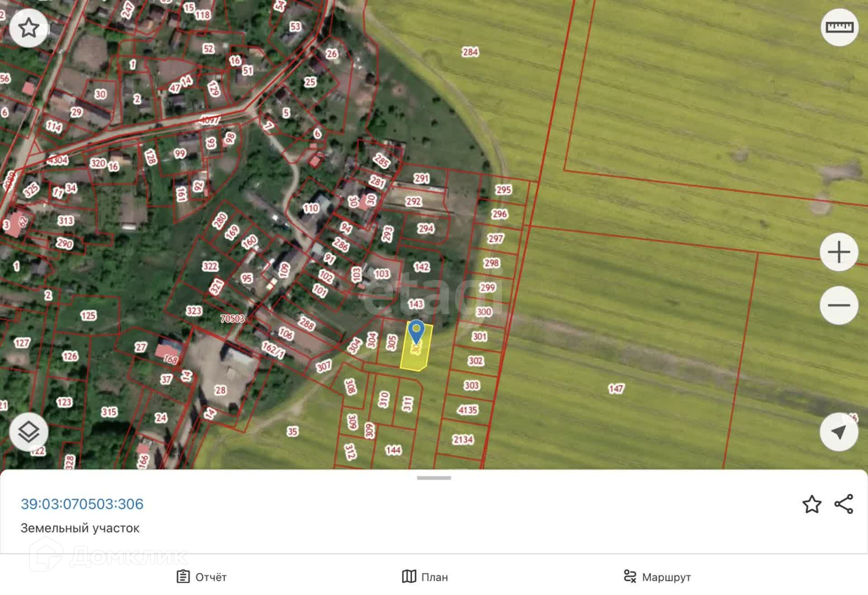Select parcel 302 on the map
Screen dimensions: 868x595
pos(476,361)
